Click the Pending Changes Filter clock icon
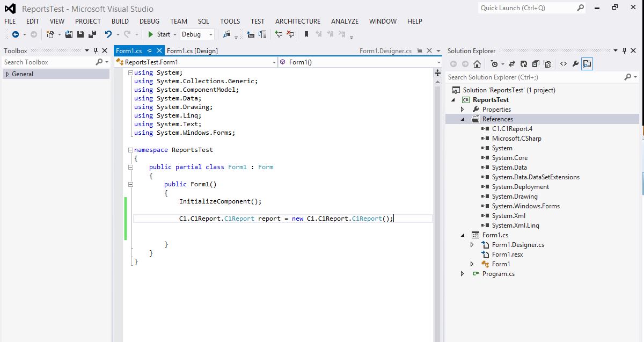Screen dimensions: 644x342 495,64
